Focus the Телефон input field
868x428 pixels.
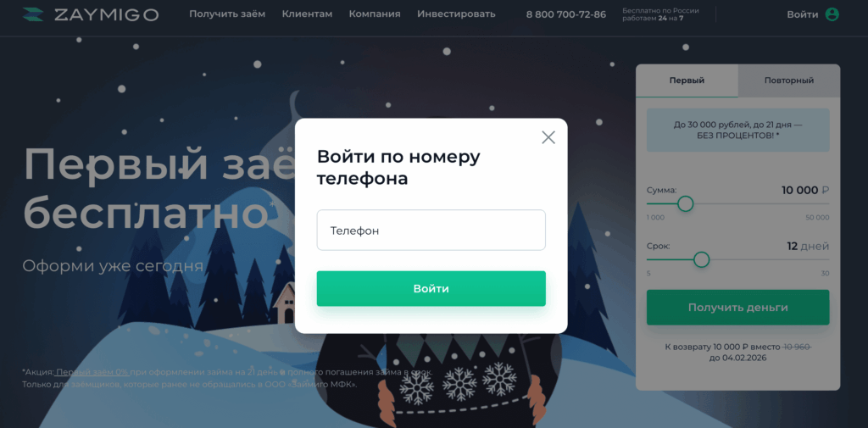pyautogui.click(x=431, y=230)
